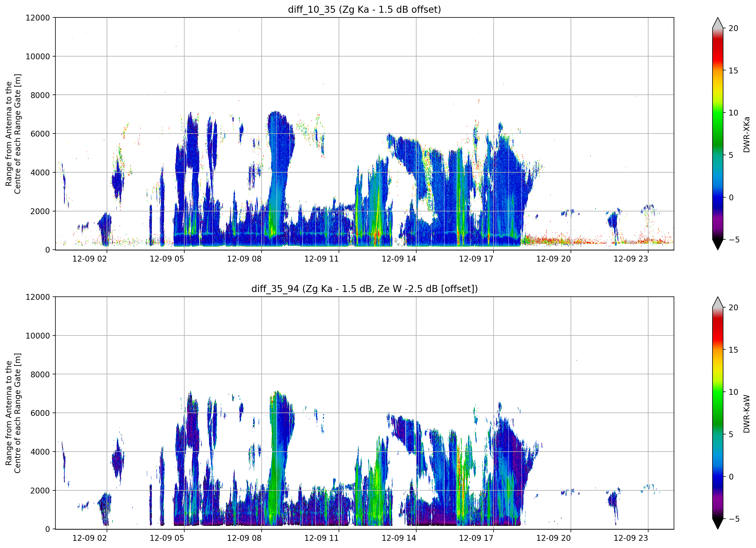The height and width of the screenshot is (548, 756).
Task: Click the 8000 y-tick of top plot
Action: point(40,95)
